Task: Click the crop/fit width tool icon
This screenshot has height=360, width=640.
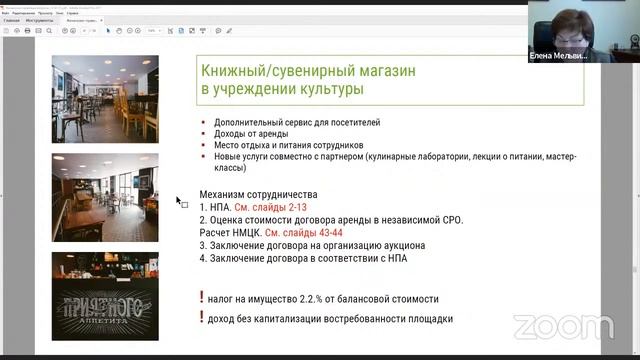Action: (x=171, y=31)
